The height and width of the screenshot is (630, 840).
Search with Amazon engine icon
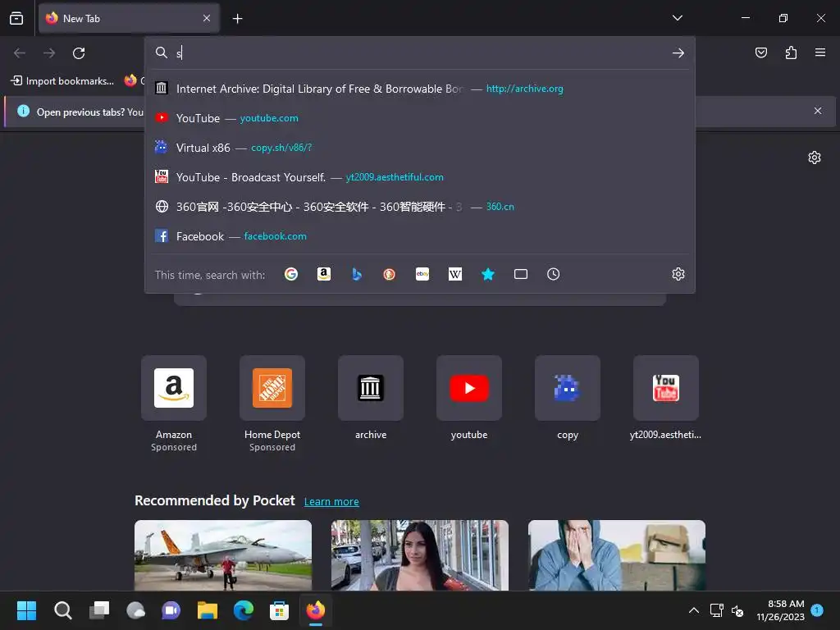coord(323,274)
